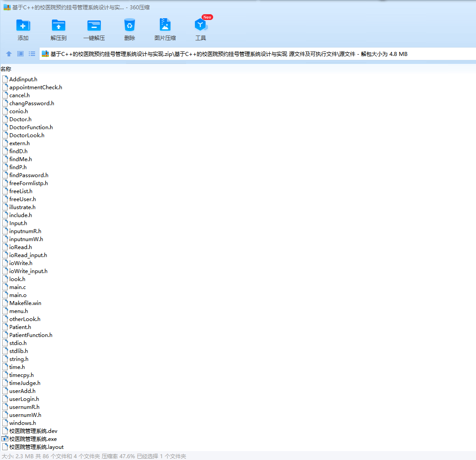Select file Addinput.h
This screenshot has width=476, height=460.
click(x=24, y=79)
